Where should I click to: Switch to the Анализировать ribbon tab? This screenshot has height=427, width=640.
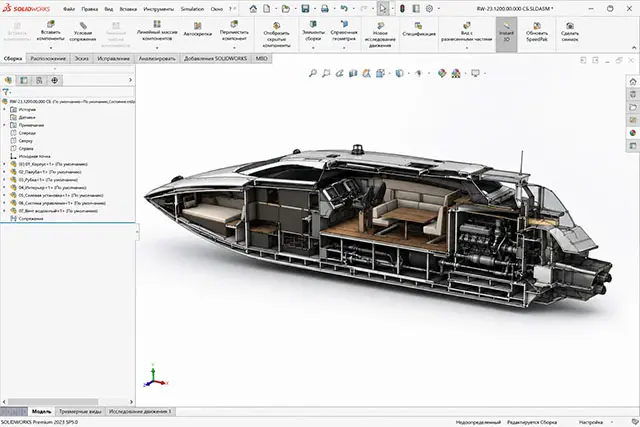(x=157, y=58)
